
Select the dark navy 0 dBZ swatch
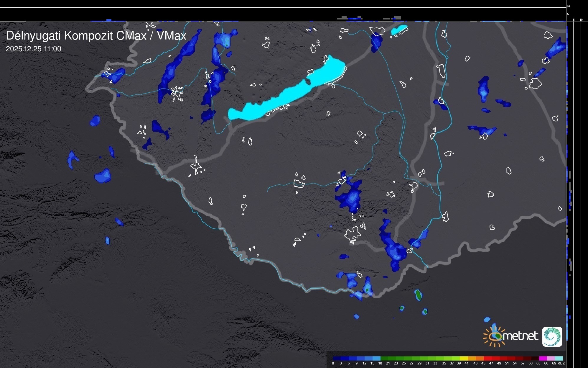click(x=337, y=358)
